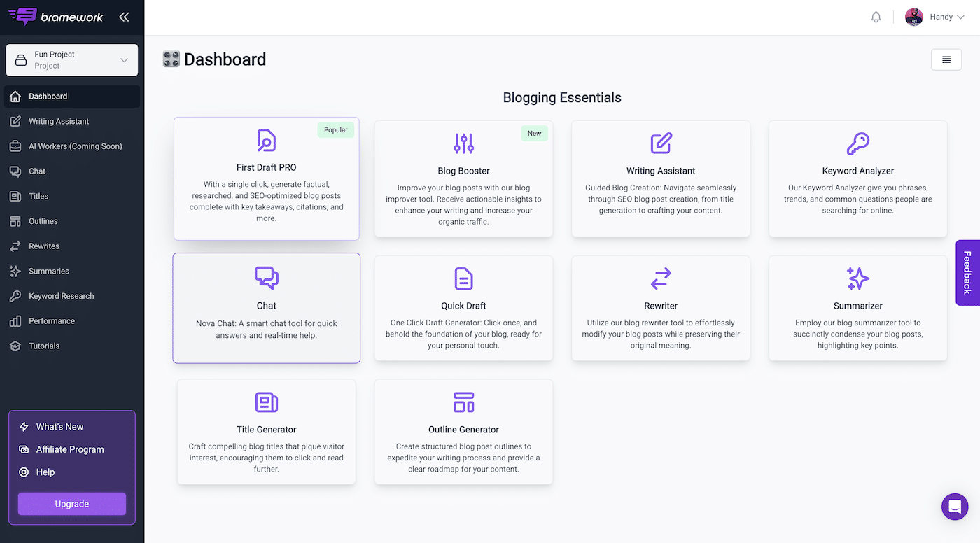The image size is (980, 543).
Task: Click the Title Generator newspaper icon
Action: point(267,402)
